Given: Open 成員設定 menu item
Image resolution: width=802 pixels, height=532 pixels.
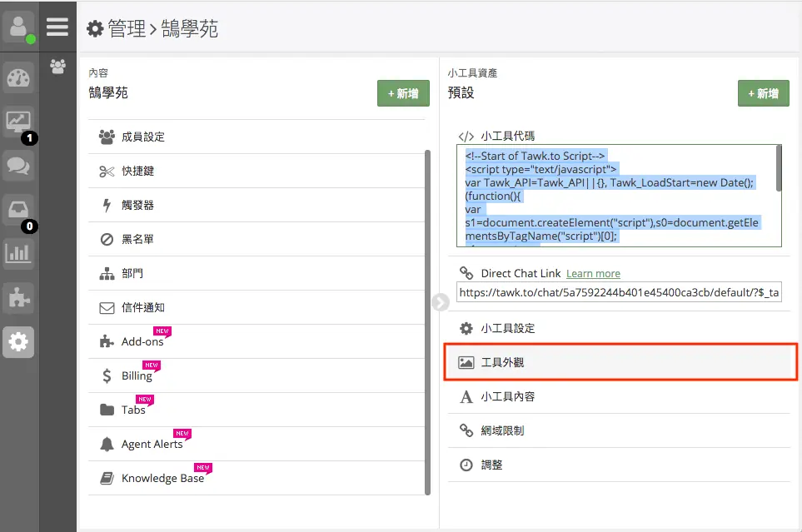Looking at the screenshot, I should [x=257, y=137].
